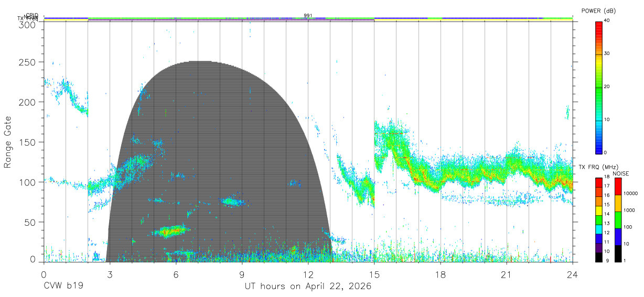Select the 100 noise tick label
Viewport: 644px width, 297px height.
[628, 227]
